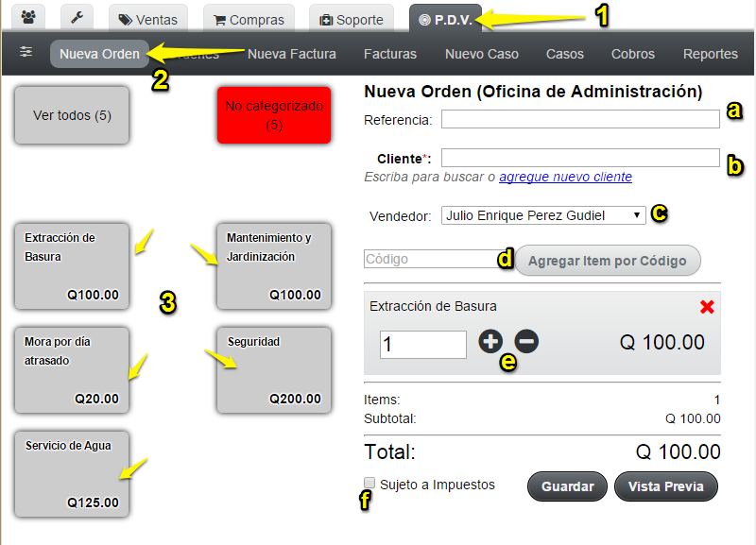This screenshot has width=756, height=545.
Task: Add Seguridad product tile
Action: click(x=274, y=370)
